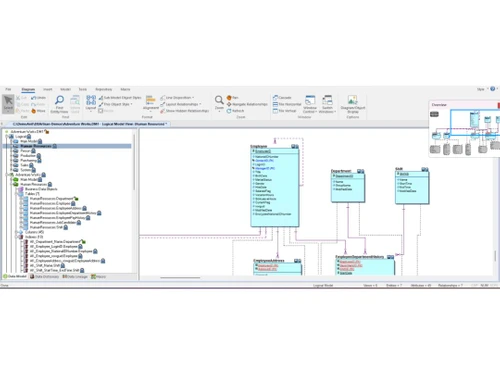Select the Data Lineage bottom tab
This screenshot has width=500, height=375.
click(x=75, y=276)
